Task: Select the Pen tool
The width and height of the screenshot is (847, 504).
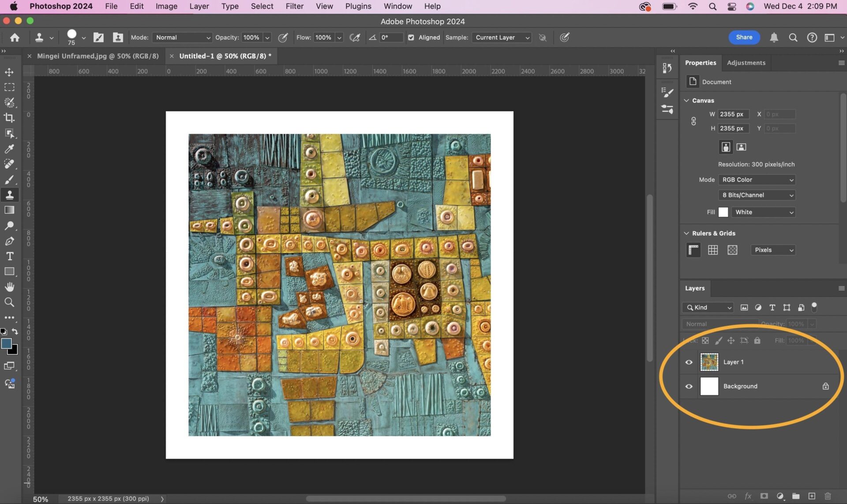Action: point(9,241)
